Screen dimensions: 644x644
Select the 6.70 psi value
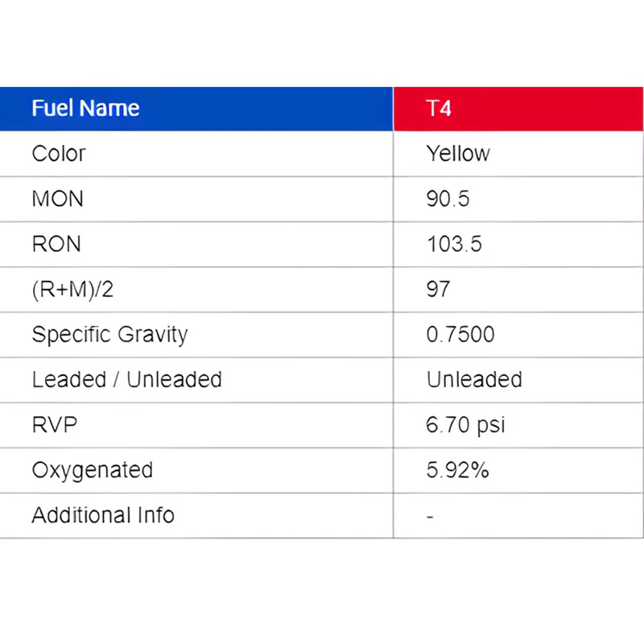tap(465, 426)
